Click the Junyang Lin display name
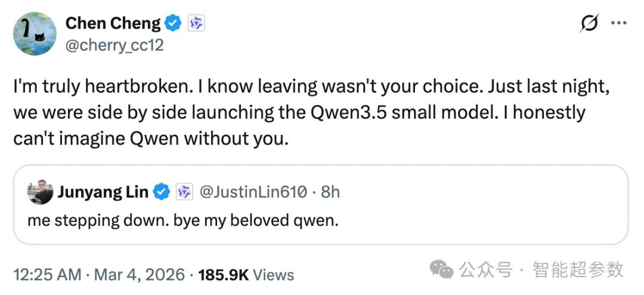Image resolution: width=644 pixels, height=295 pixels. point(104,192)
